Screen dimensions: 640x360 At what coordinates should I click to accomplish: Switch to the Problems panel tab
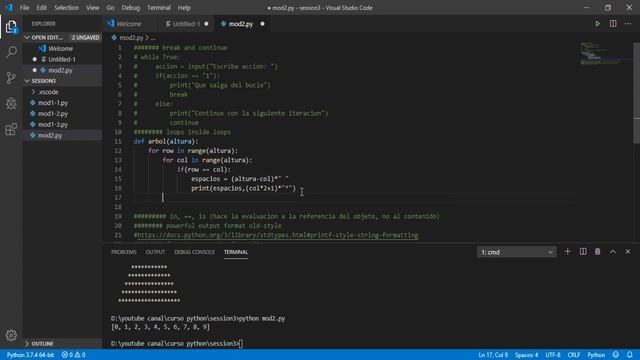124,252
